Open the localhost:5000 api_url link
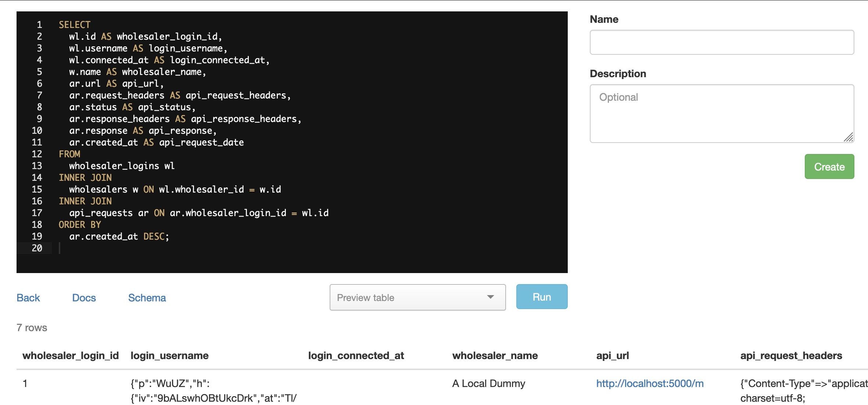 point(650,384)
